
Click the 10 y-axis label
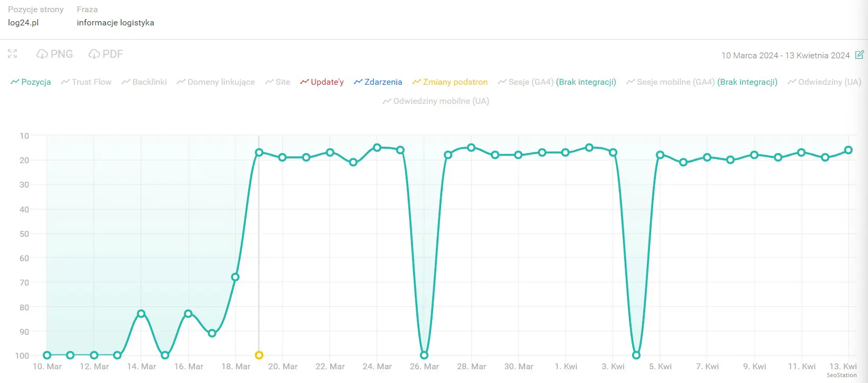24,136
